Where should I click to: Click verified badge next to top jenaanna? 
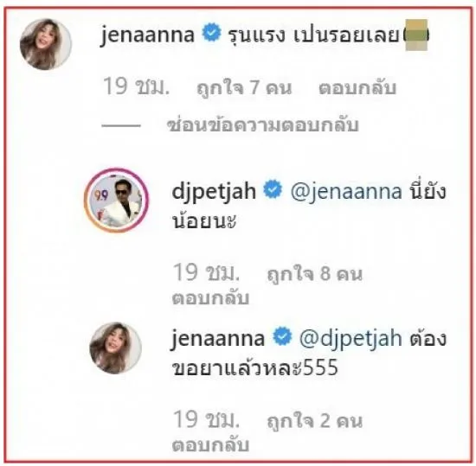coord(211,33)
